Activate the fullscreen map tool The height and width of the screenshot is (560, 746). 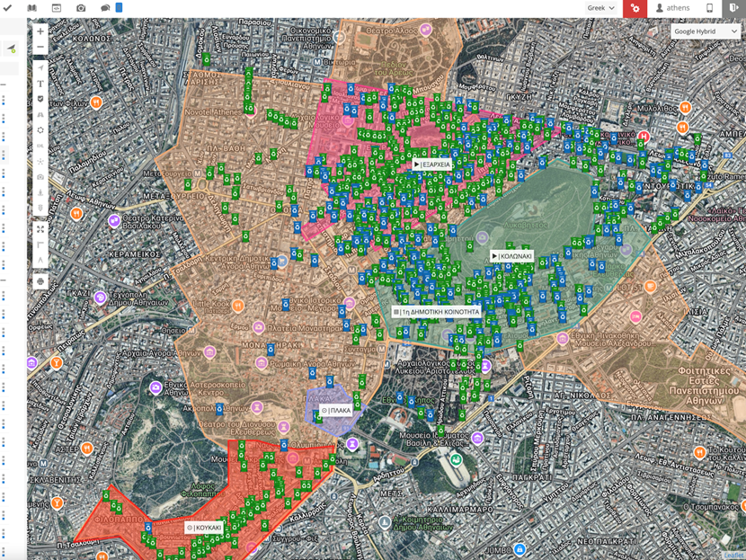pyautogui.click(x=40, y=229)
